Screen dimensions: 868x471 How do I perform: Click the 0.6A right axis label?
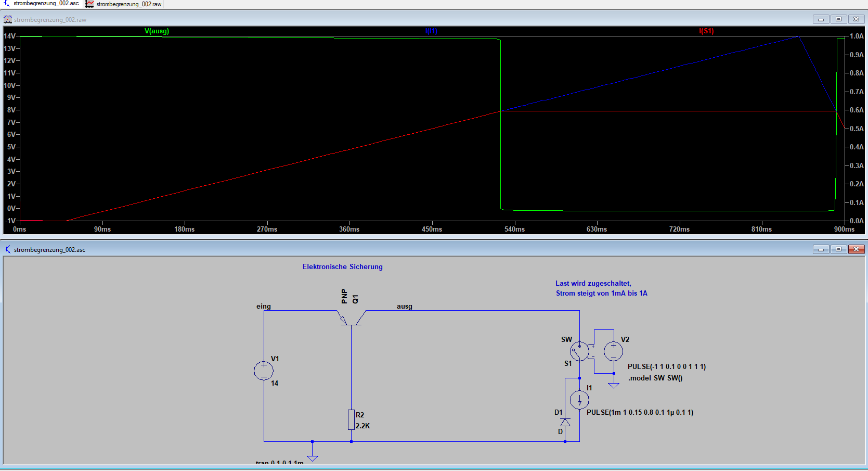point(857,110)
